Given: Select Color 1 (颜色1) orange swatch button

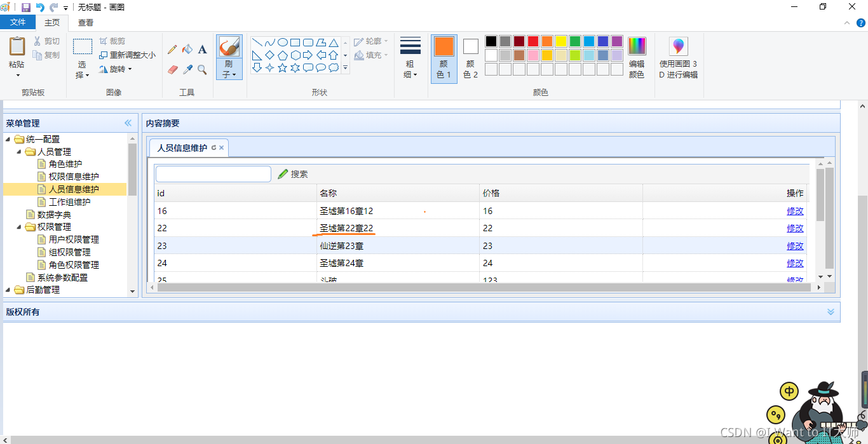Looking at the screenshot, I should 444,58.
